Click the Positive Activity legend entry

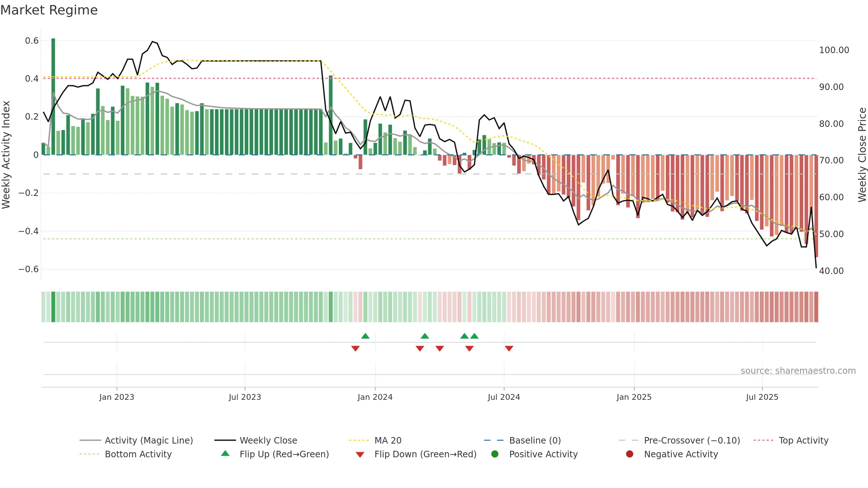click(x=535, y=454)
